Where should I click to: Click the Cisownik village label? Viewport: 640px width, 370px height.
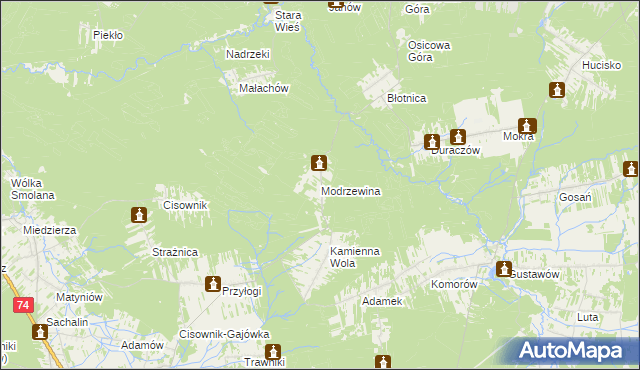coord(185,205)
